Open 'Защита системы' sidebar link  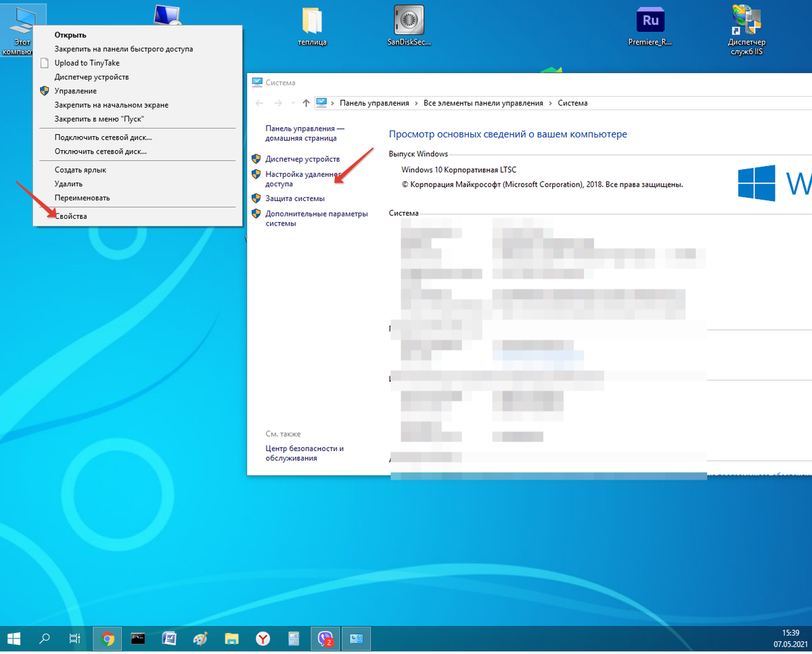[x=295, y=198]
